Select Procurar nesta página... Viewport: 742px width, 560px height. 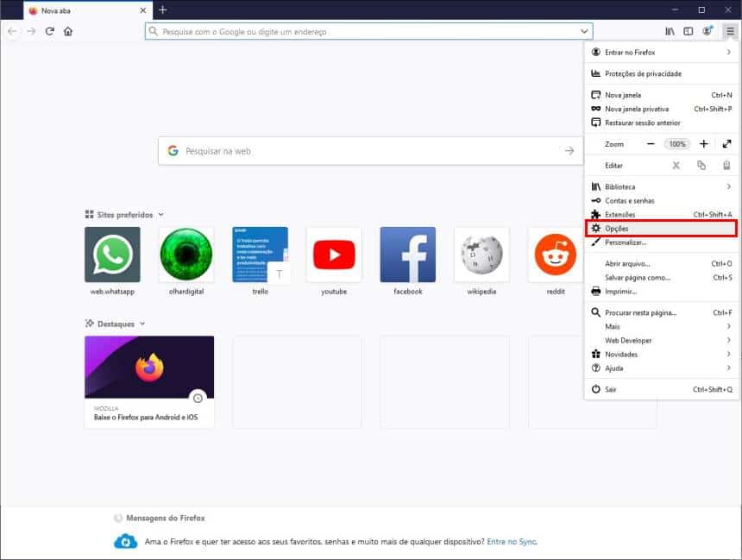point(661,312)
